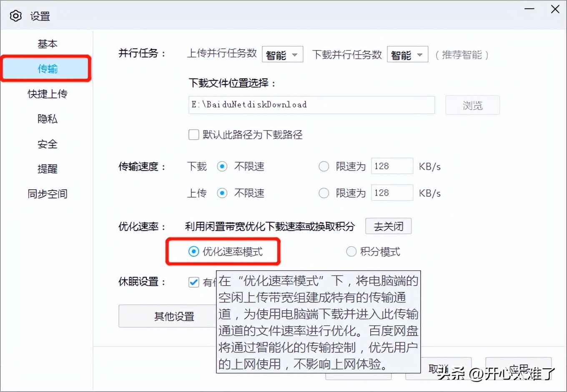The image size is (567, 392).
Task: Click the settings gear icon
Action: point(15,15)
